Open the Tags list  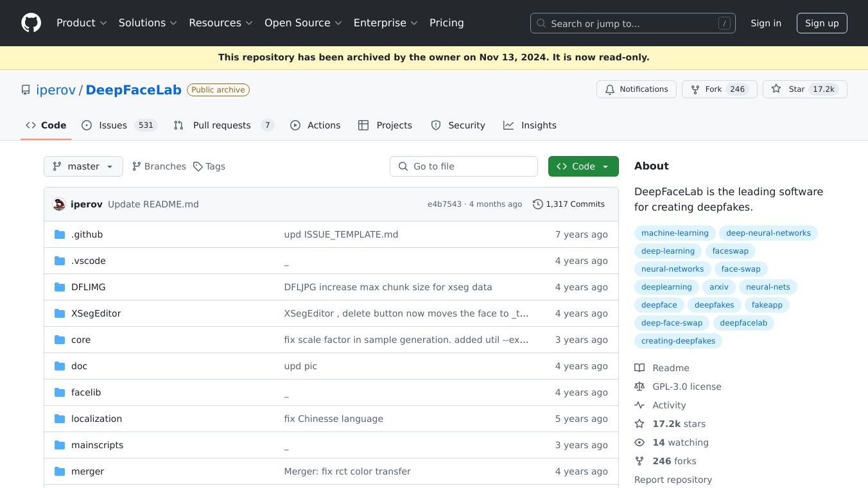coord(209,166)
